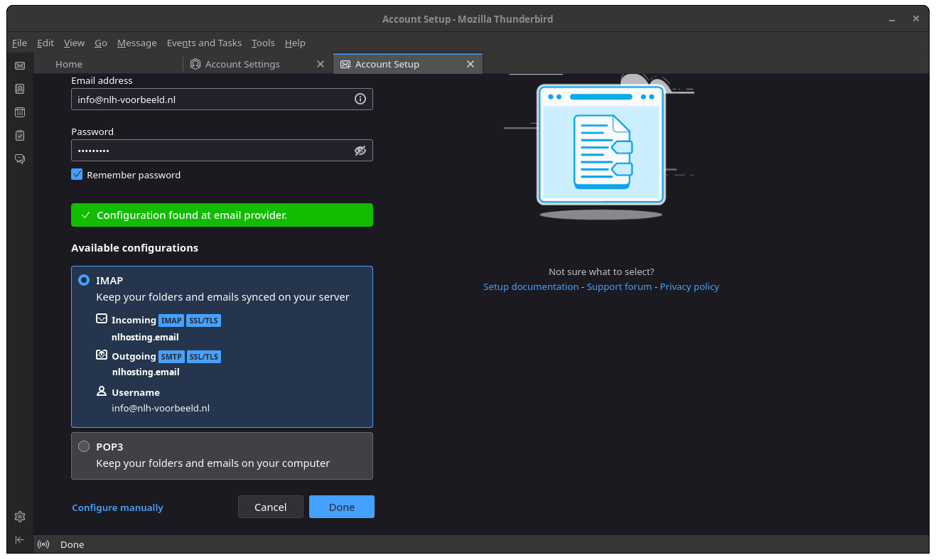This screenshot has height=560, width=936.
Task: Open the Go menu
Action: 101,43
